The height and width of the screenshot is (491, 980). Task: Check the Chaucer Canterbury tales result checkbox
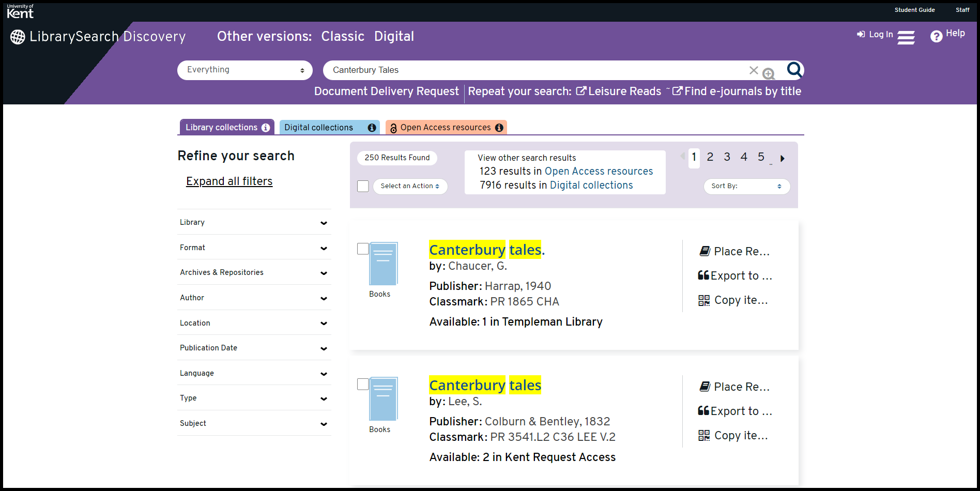point(363,249)
